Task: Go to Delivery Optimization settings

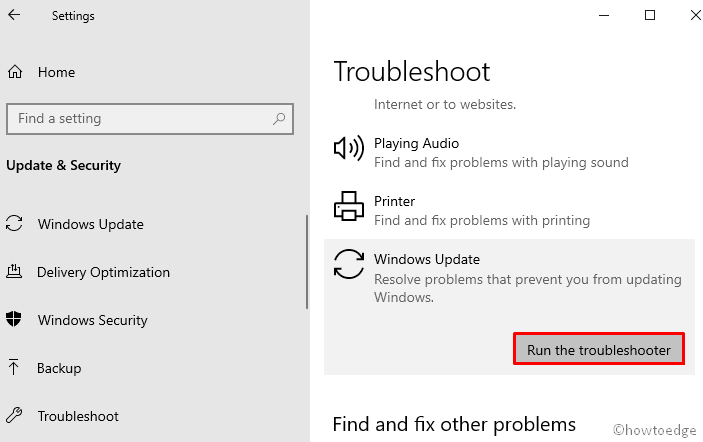Action: (x=103, y=272)
